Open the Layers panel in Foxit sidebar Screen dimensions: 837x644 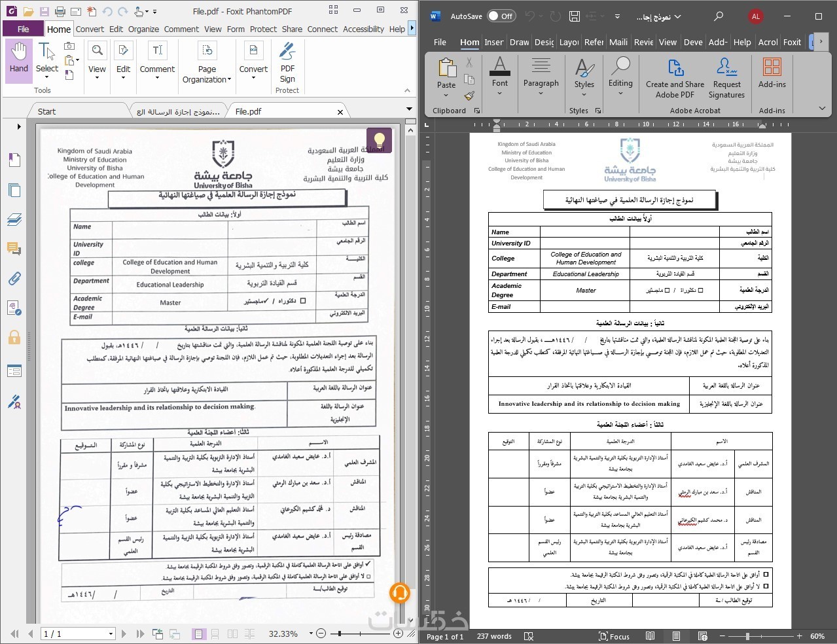pos(14,220)
